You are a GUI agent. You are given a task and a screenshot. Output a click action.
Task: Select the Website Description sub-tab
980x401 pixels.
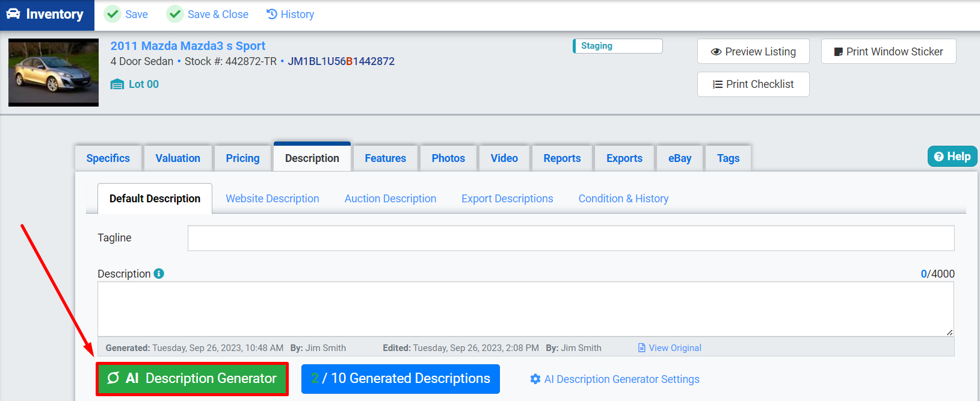(x=273, y=199)
